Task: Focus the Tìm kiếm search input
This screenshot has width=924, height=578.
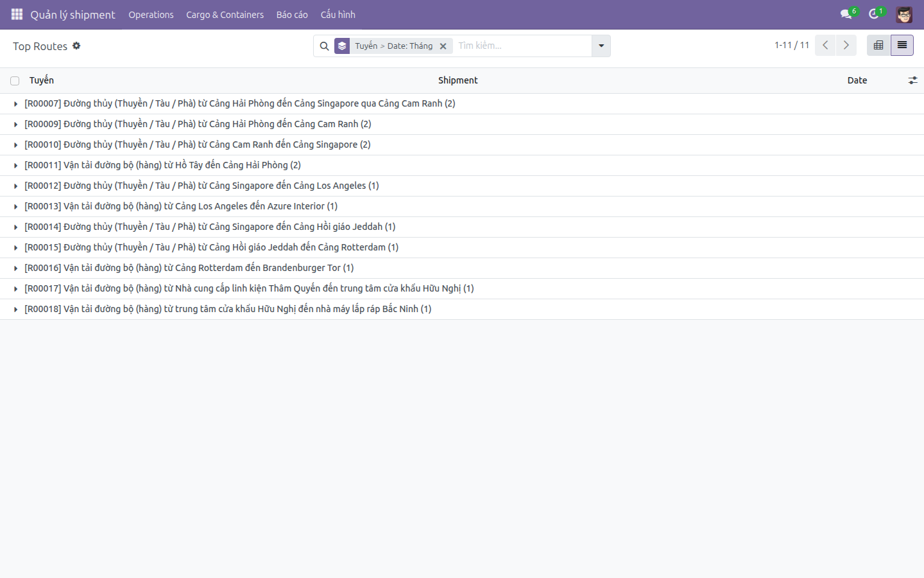Action: click(x=522, y=46)
